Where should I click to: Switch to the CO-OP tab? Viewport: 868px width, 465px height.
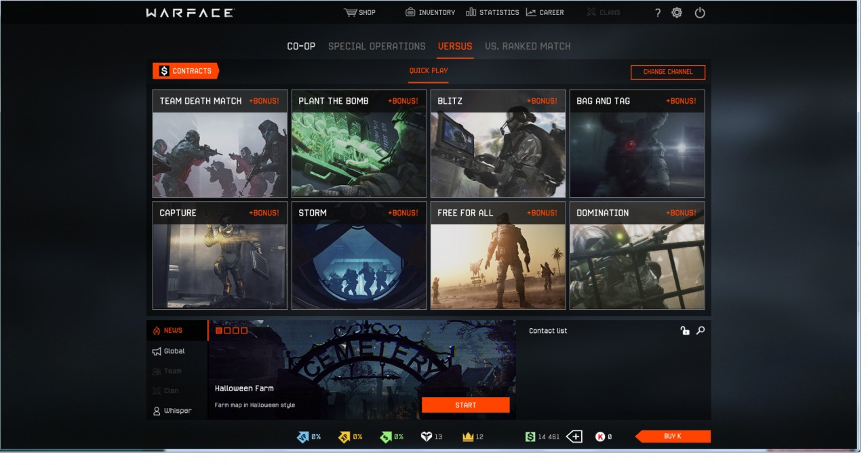(301, 46)
